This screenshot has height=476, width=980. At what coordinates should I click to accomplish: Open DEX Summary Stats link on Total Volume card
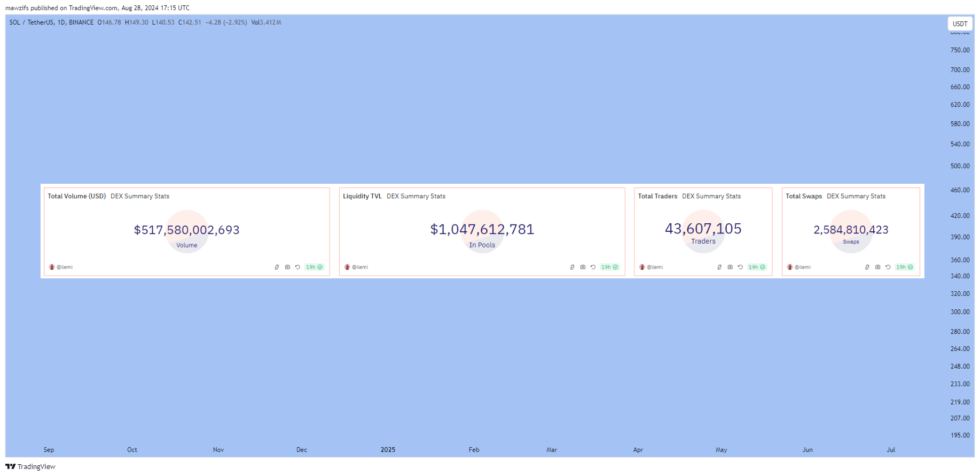140,196
